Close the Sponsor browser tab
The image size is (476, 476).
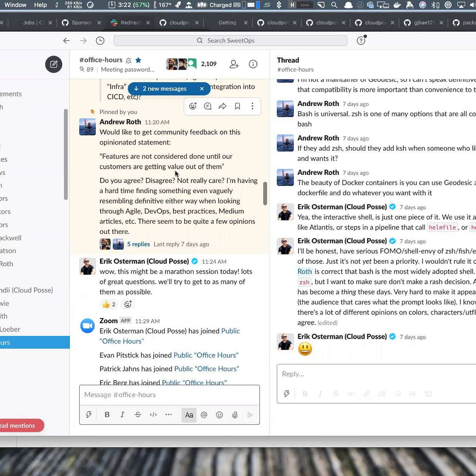click(x=99, y=22)
